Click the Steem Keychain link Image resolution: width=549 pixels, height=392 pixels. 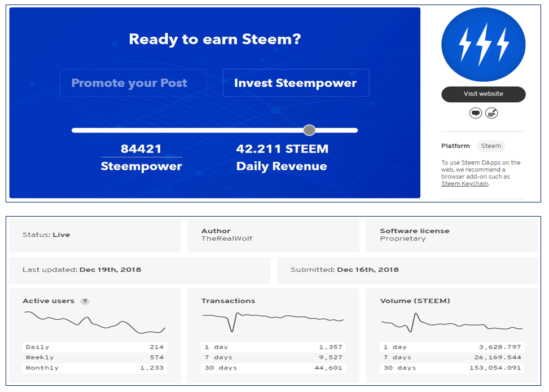pos(464,184)
